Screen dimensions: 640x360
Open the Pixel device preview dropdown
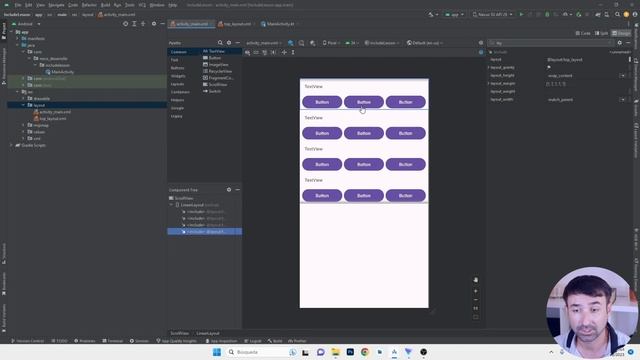tap(331, 43)
